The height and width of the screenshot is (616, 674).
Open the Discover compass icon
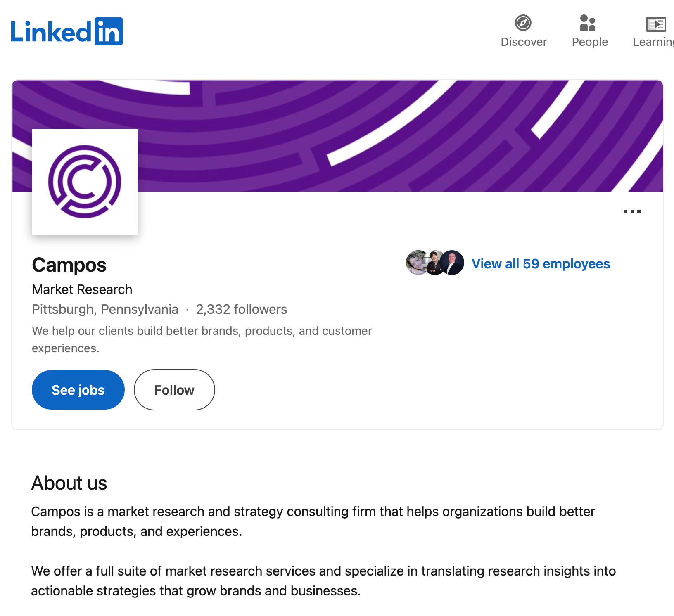tap(523, 23)
